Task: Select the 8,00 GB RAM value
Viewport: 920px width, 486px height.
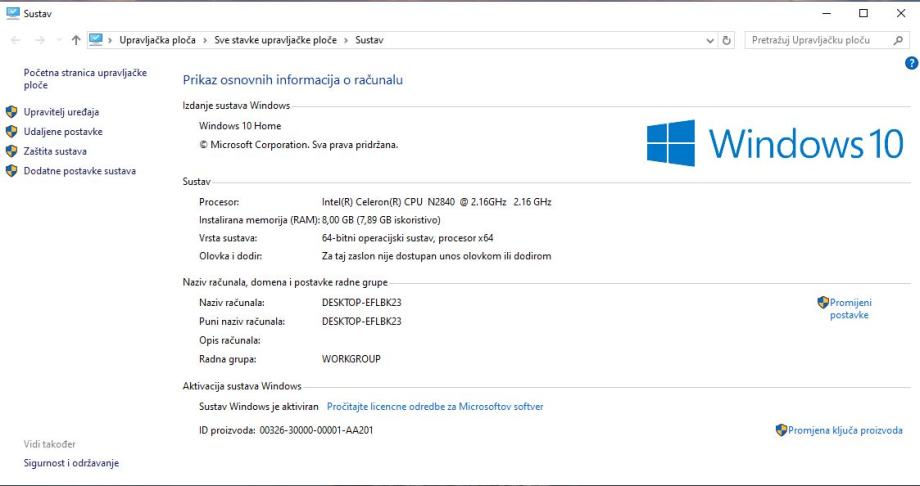Action: click(x=381, y=220)
